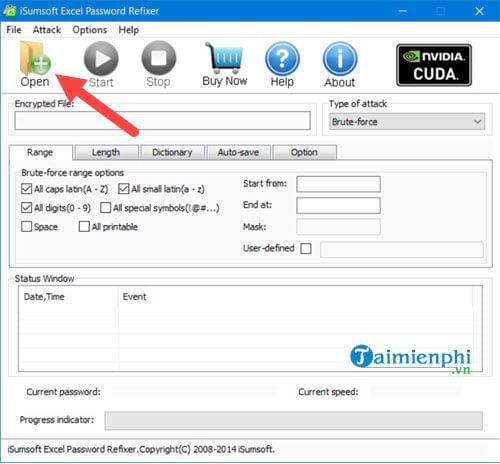Click the Current speed label
This screenshot has height=464, width=500.
click(x=328, y=392)
